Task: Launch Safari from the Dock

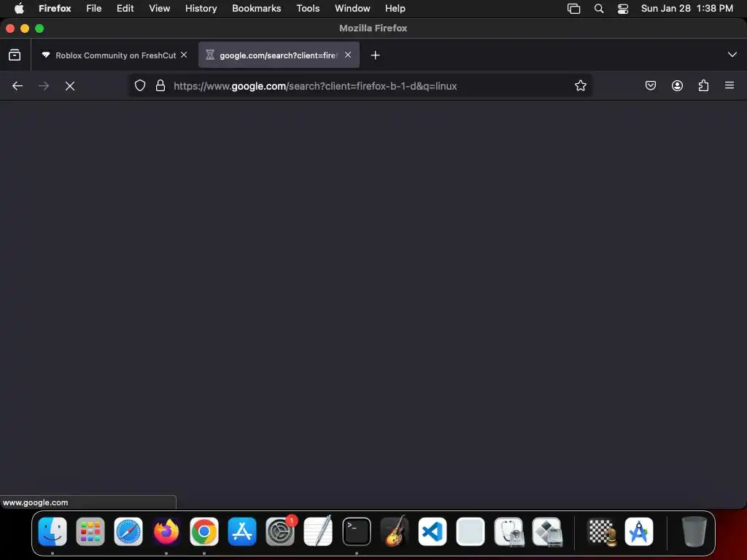Action: click(128, 532)
